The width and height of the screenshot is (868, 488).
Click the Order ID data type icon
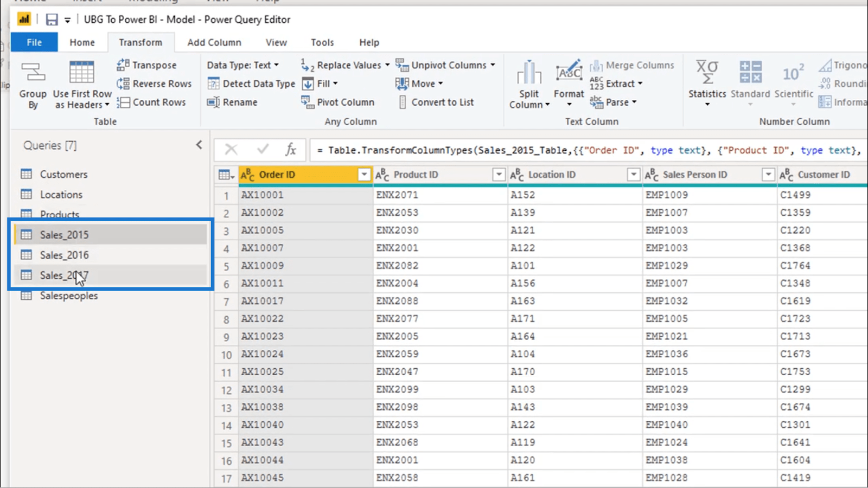(247, 175)
